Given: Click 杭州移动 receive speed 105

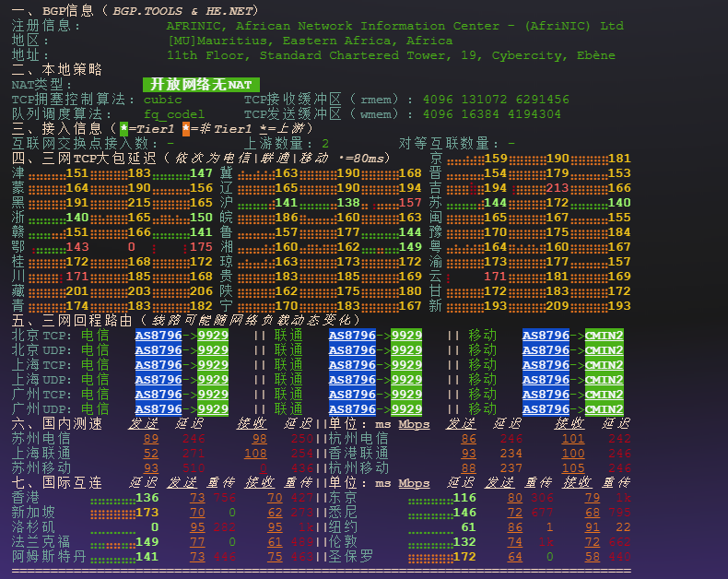Looking at the screenshot, I should 573,468.
